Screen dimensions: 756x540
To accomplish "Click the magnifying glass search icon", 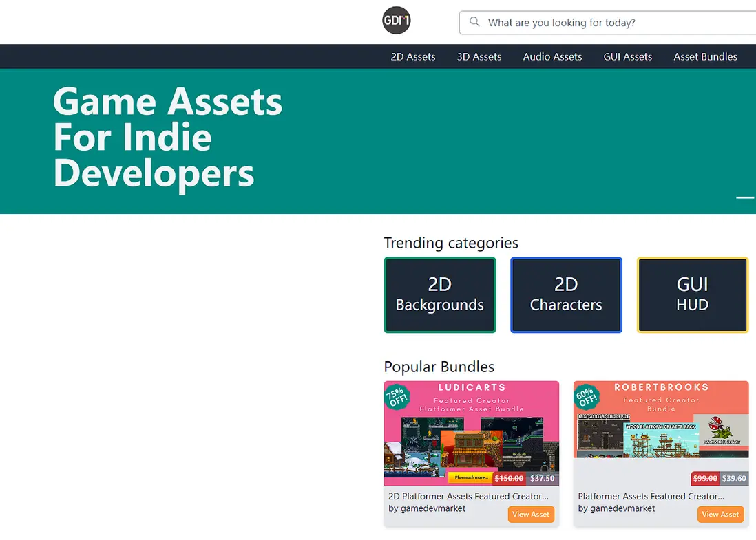I will [x=474, y=22].
